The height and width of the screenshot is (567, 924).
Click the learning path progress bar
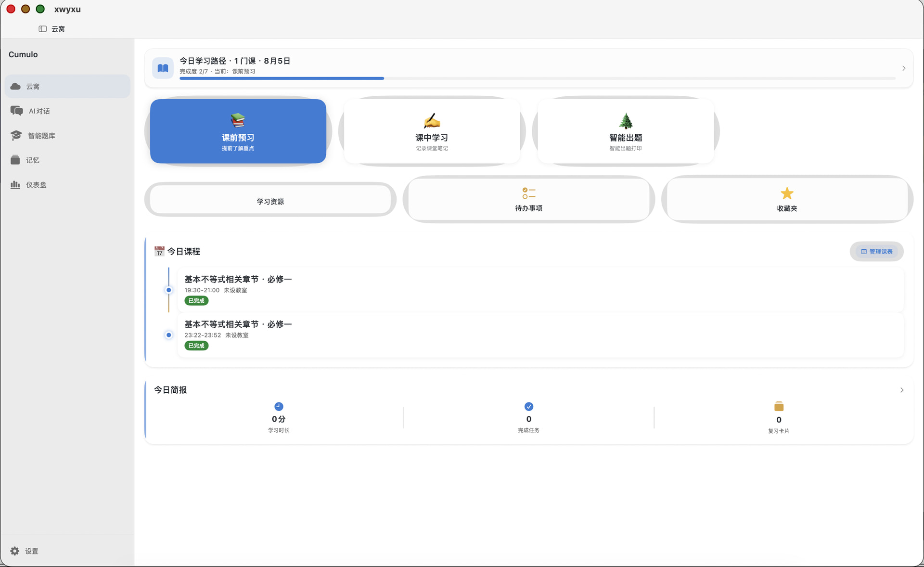tap(537, 78)
